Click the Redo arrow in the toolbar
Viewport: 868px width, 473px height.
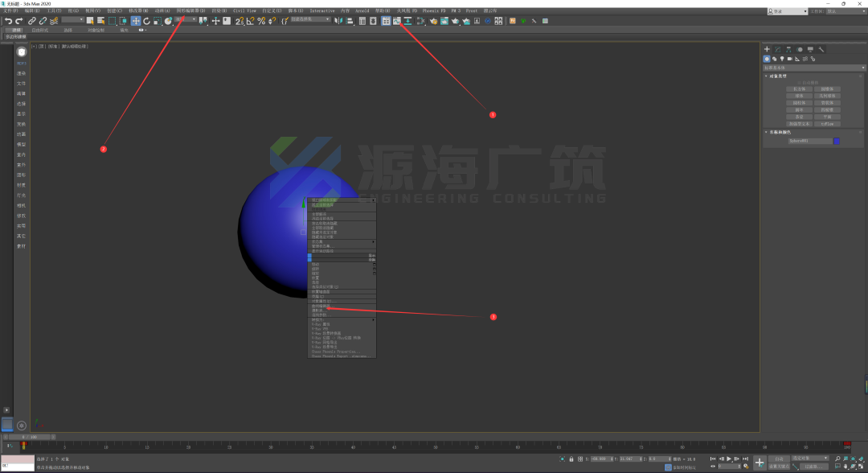(x=18, y=21)
